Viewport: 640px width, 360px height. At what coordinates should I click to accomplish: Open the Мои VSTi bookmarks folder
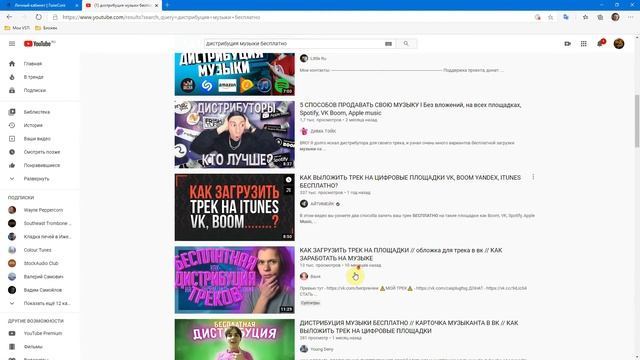click(x=17, y=28)
